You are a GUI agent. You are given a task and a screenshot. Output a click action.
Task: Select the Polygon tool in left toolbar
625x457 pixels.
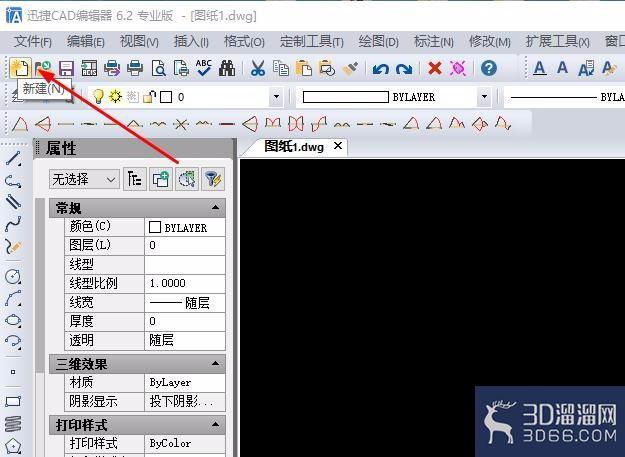point(13,446)
